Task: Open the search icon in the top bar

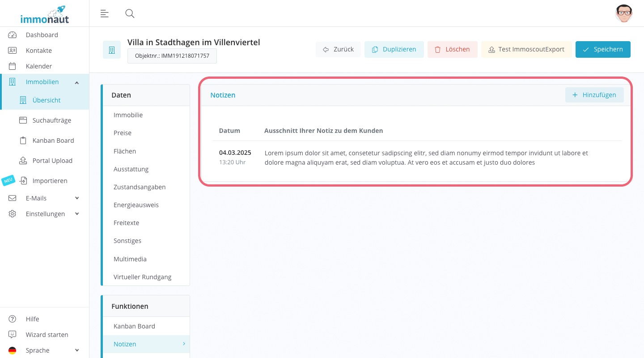Action: [x=130, y=13]
